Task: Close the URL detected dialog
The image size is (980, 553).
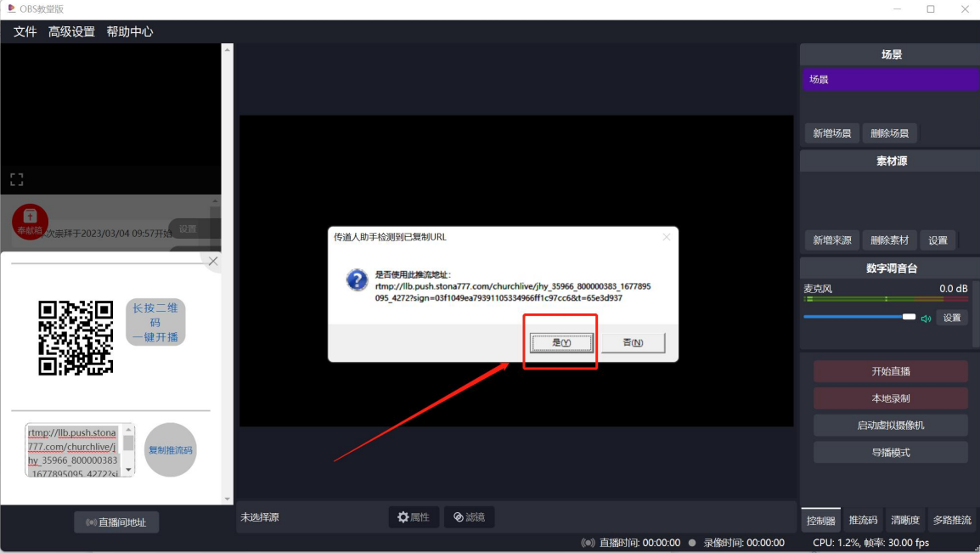Action: (x=666, y=237)
